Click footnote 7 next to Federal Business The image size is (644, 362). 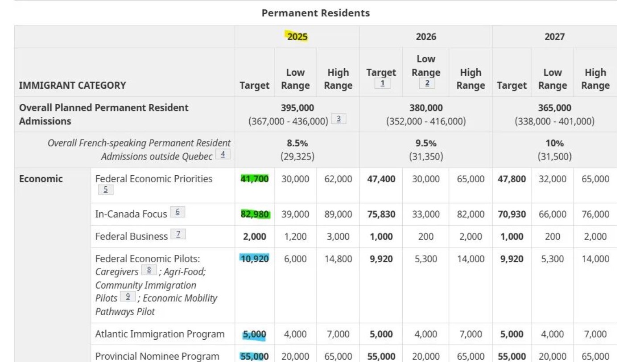[178, 234]
